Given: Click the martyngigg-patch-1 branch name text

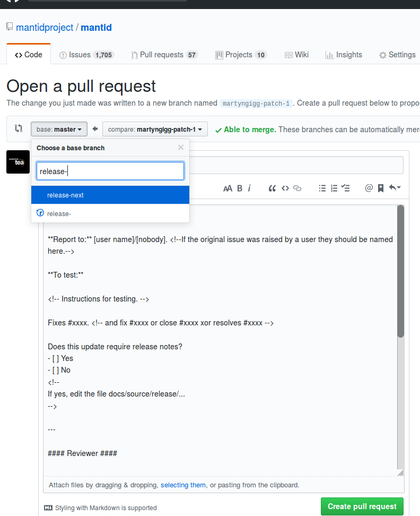Looking at the screenshot, I should point(256,104).
